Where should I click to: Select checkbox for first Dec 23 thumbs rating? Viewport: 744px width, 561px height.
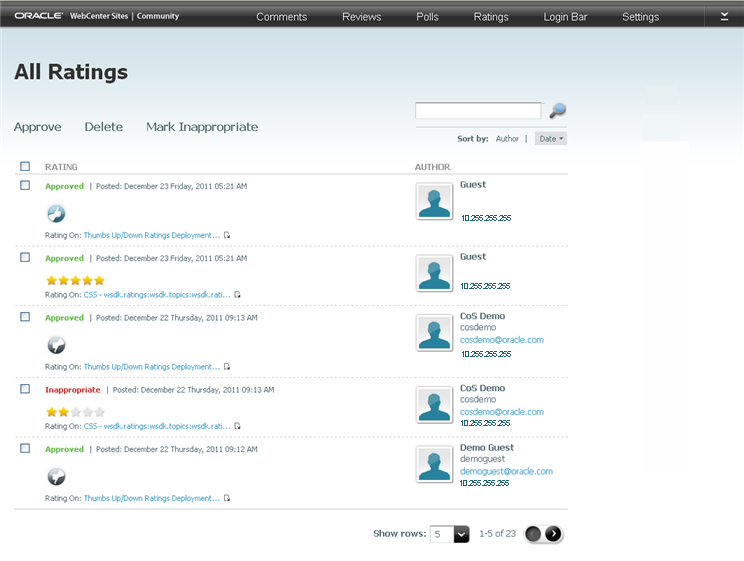(x=25, y=185)
